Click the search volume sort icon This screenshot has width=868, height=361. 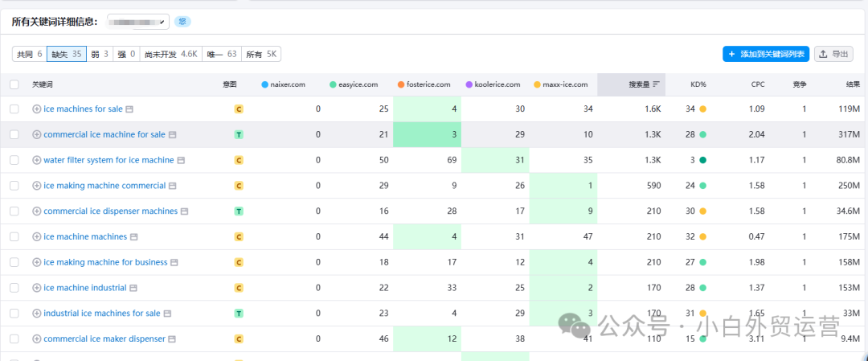657,84
